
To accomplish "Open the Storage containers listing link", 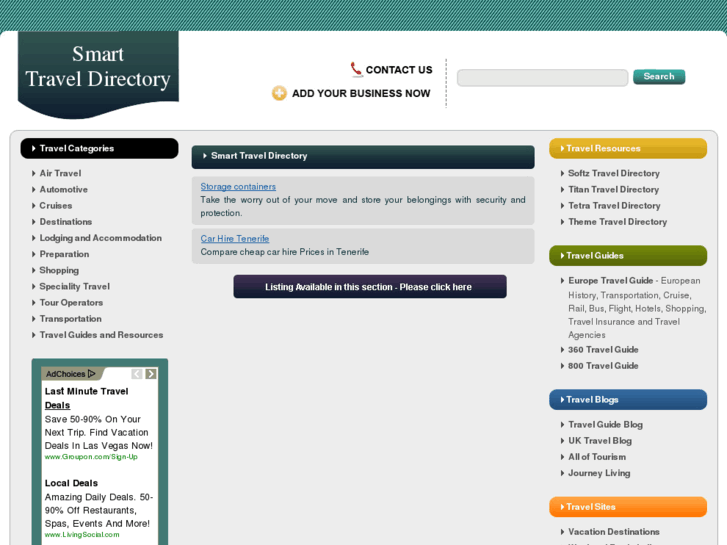I will click(x=238, y=186).
